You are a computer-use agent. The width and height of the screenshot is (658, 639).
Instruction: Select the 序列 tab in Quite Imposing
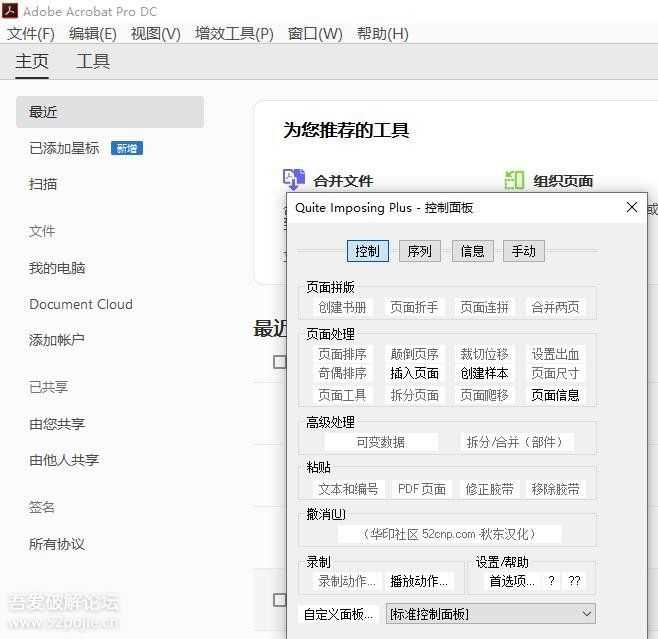tap(420, 251)
